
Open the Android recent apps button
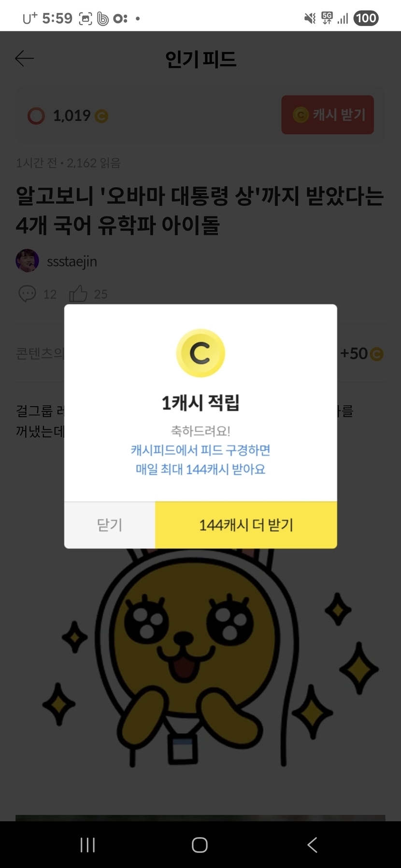tap(87, 845)
